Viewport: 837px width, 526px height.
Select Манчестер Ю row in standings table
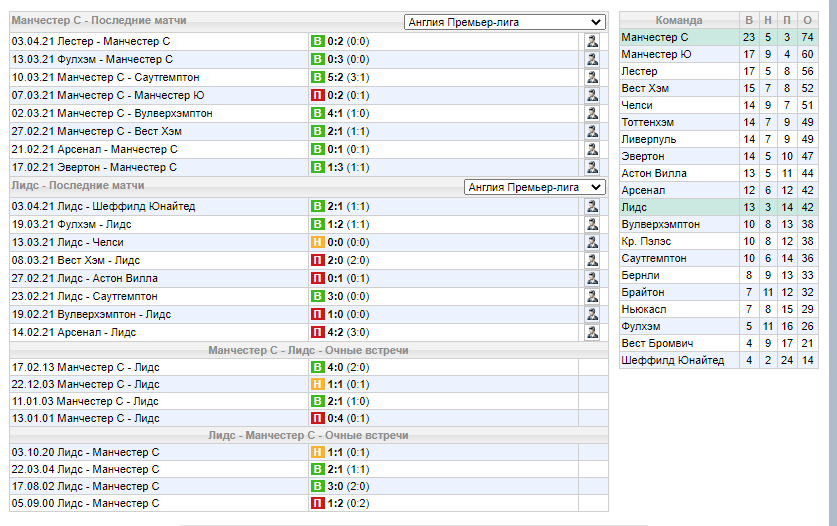pos(718,54)
